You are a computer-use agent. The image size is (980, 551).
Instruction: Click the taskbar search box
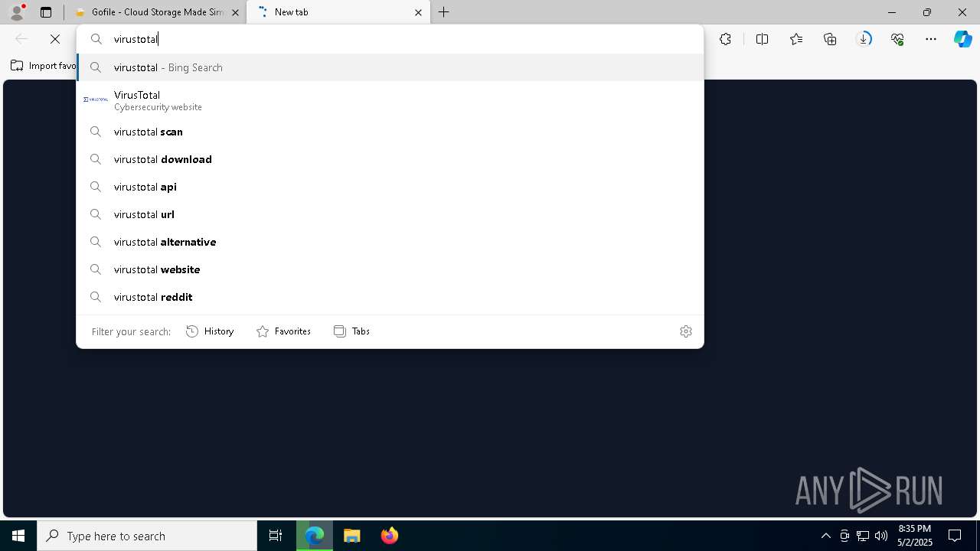tap(147, 536)
